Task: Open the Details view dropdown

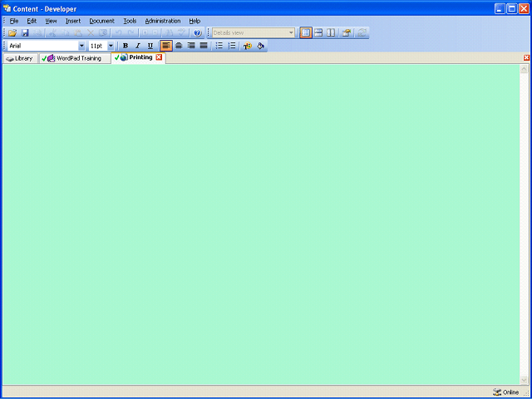Action: (291, 33)
